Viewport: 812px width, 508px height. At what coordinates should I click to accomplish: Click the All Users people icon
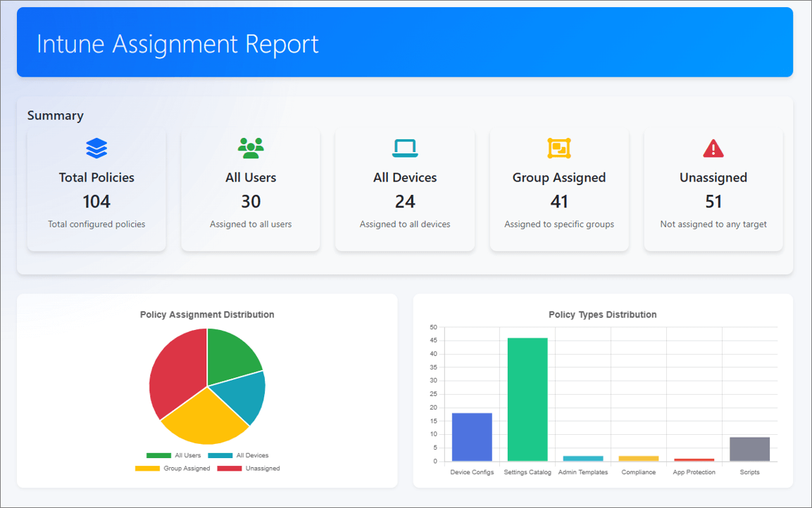[x=251, y=148]
